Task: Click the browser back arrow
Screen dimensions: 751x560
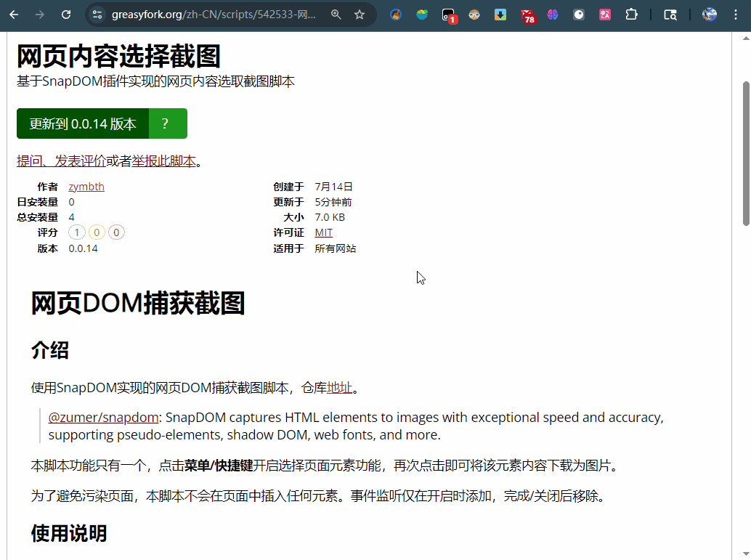Action: (14, 15)
